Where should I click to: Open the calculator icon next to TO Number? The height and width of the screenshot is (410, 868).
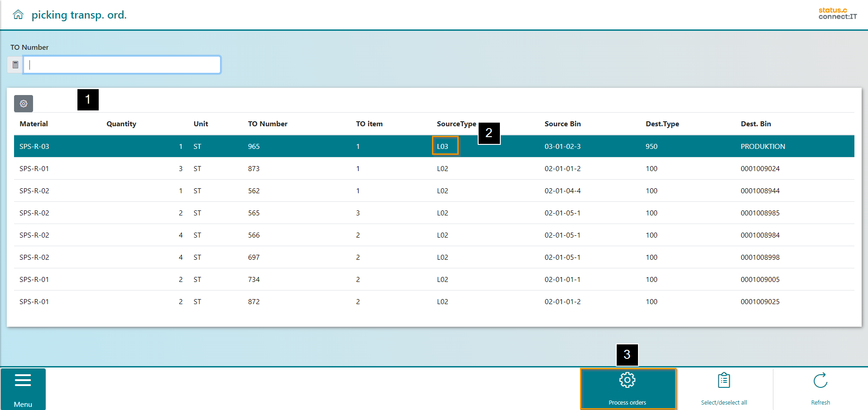coord(15,65)
